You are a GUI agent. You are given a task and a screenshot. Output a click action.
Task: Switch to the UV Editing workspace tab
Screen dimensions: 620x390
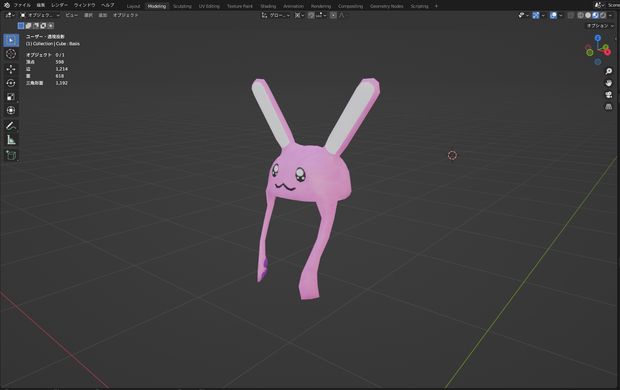click(209, 6)
